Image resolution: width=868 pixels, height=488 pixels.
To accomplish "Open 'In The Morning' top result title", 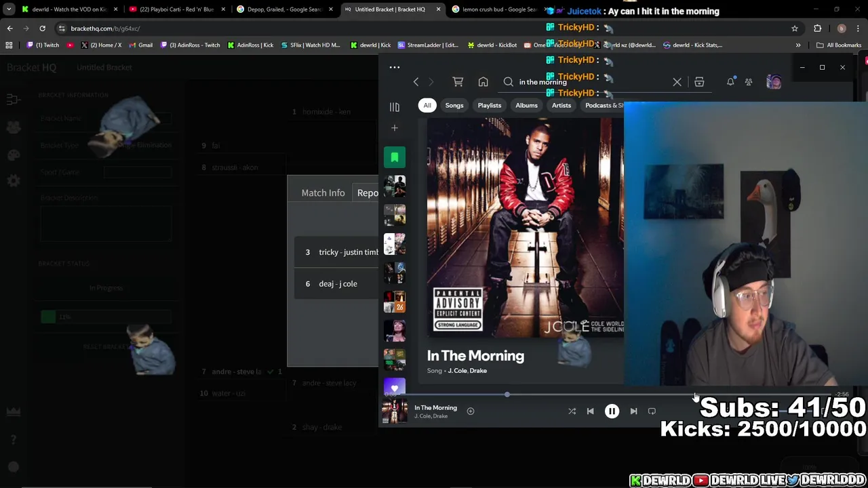I will click(x=475, y=356).
